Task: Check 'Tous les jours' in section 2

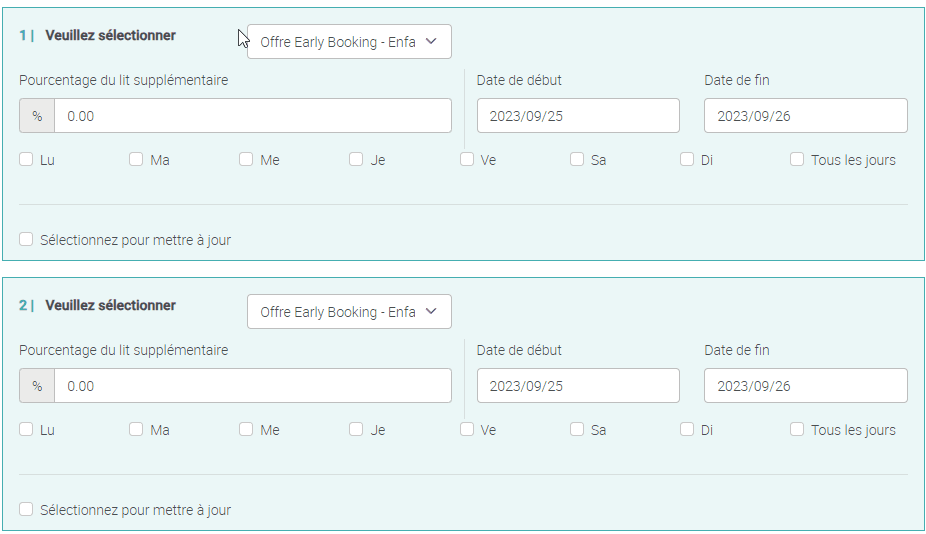Action: 797,429
